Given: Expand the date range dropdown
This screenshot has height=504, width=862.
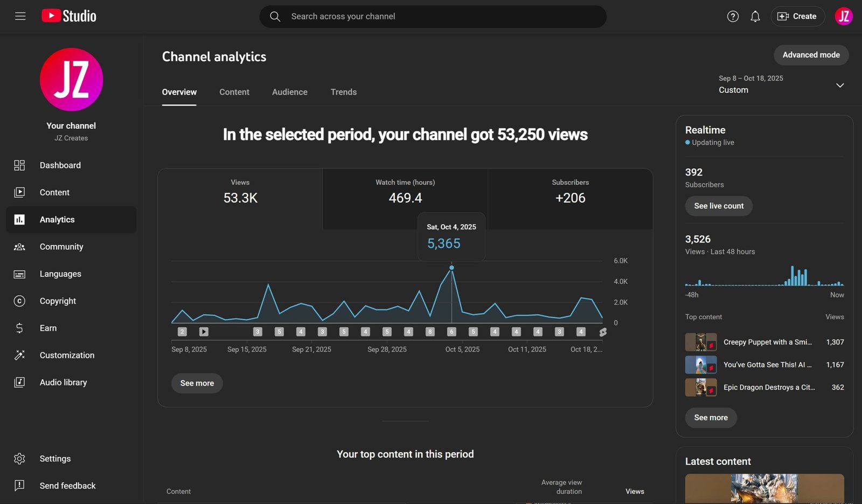Looking at the screenshot, I should (x=839, y=85).
